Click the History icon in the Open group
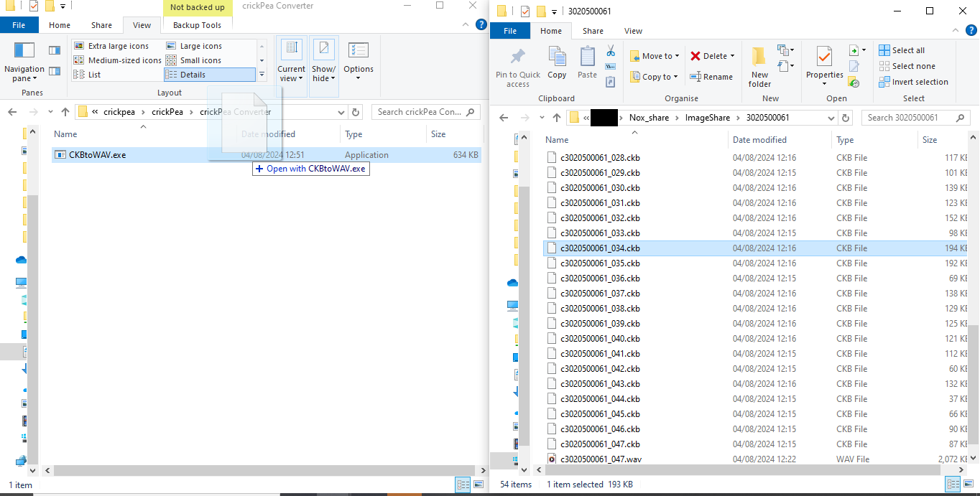This screenshot has height=496, width=980. click(x=854, y=82)
